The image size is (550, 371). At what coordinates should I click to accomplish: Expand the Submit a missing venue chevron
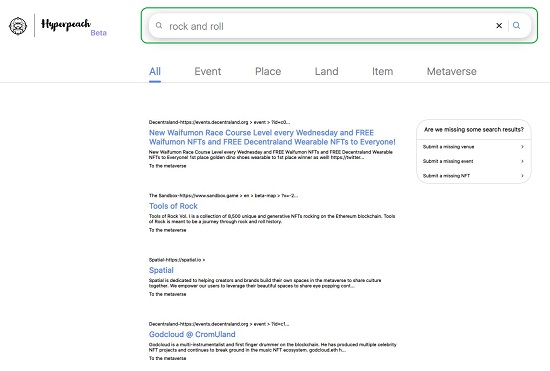coord(522,147)
